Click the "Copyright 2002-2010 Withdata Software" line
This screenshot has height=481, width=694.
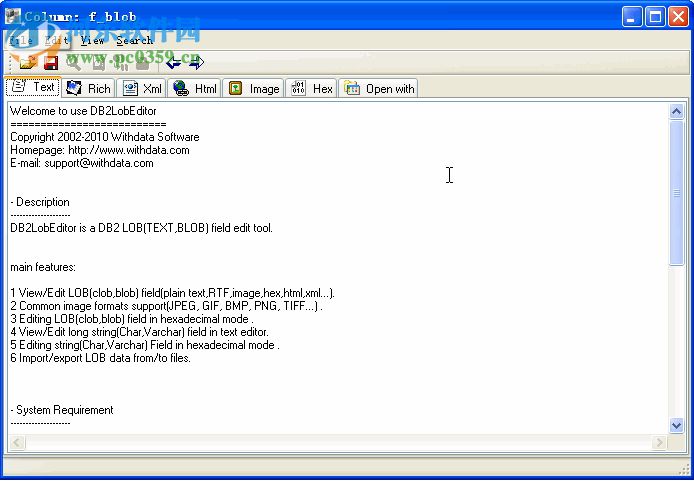pyautogui.click(x=104, y=137)
